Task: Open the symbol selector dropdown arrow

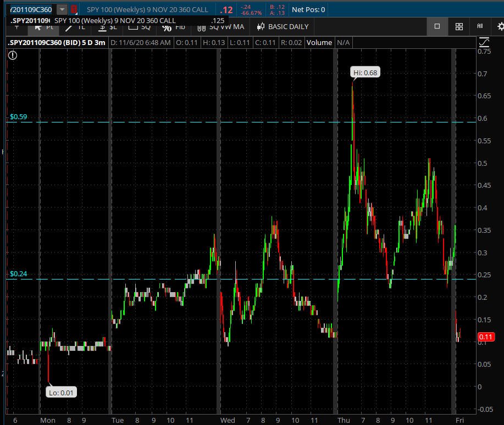Action: pyautogui.click(x=62, y=9)
